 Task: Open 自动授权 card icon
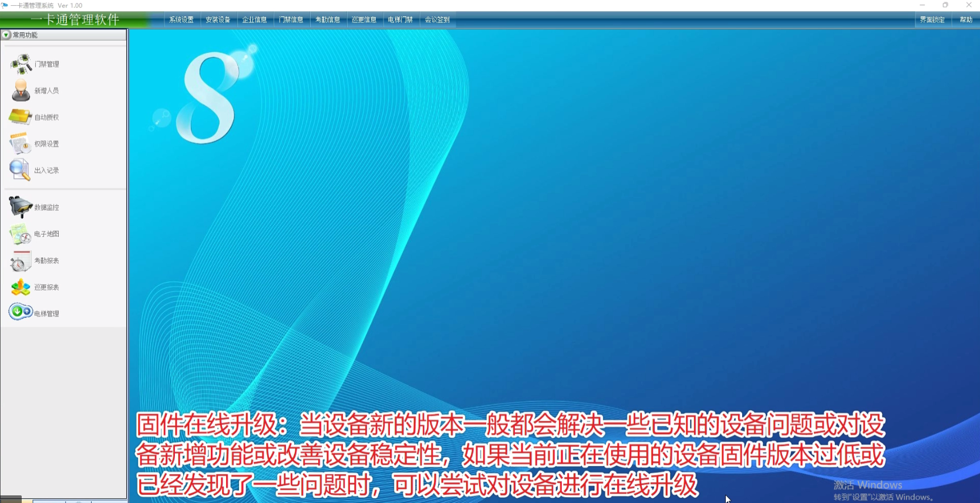[x=21, y=117]
